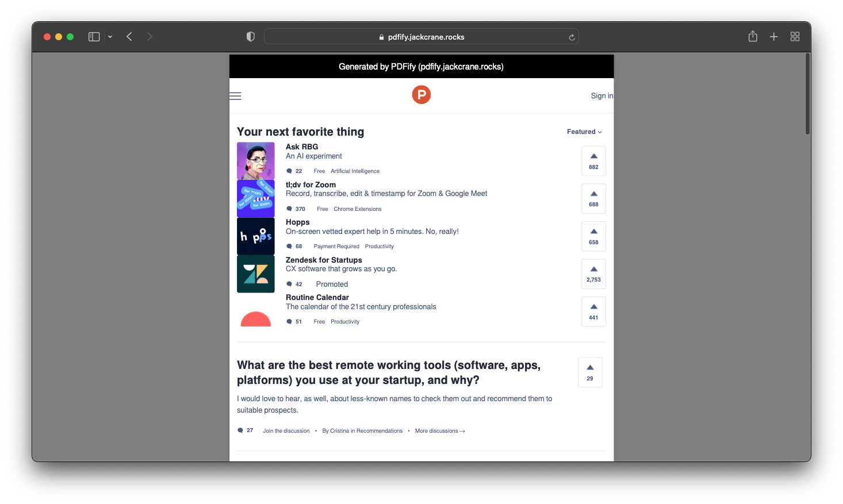Click 'Generated by PDFify' banner text
Viewport: 843px width, 504px height.
pyautogui.click(x=421, y=67)
